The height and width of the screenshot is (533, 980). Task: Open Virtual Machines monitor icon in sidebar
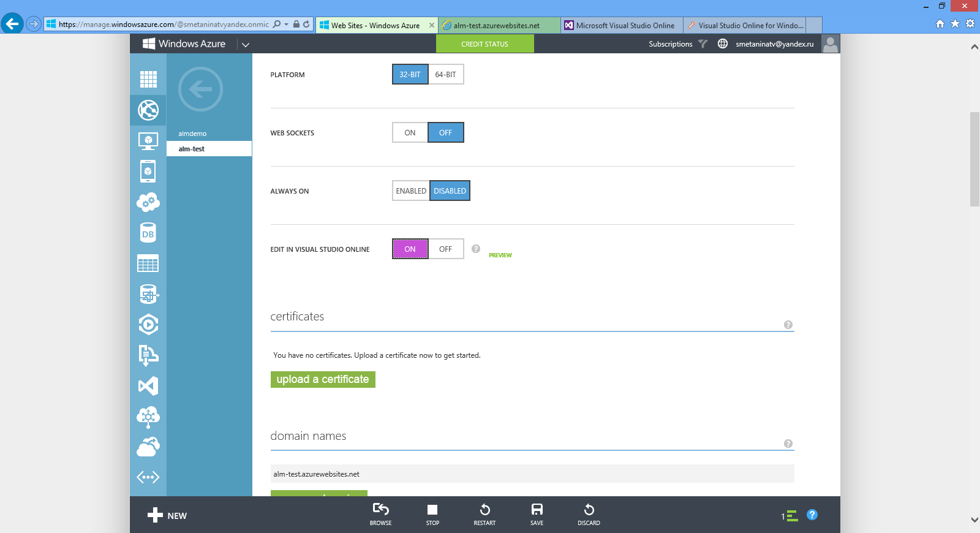click(148, 141)
